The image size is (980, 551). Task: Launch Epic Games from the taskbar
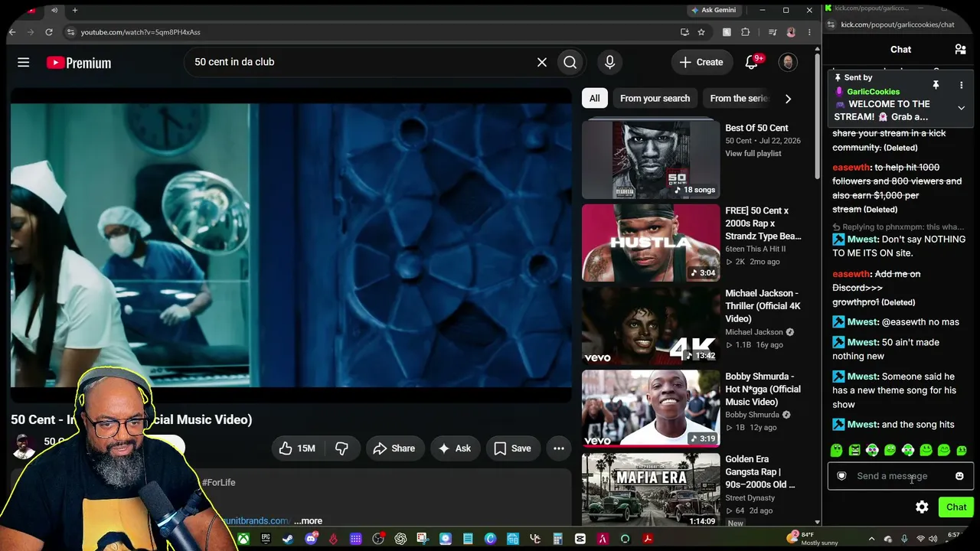pos(266,539)
